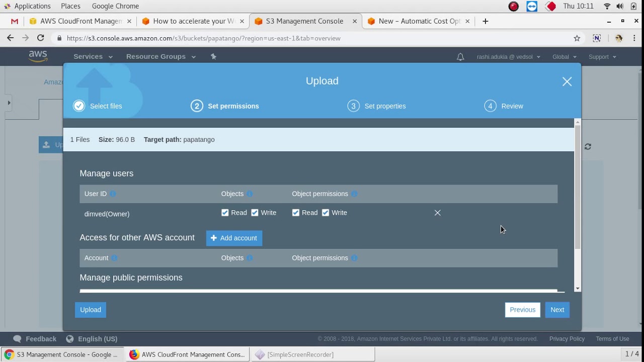Close the S3 Management Console browser tab
The width and height of the screenshot is (644, 362).
pos(355,21)
